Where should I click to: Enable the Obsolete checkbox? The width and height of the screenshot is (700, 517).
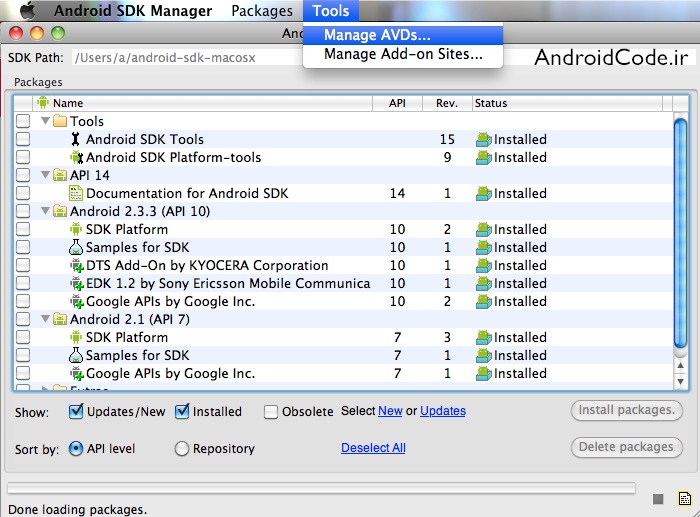pos(271,411)
